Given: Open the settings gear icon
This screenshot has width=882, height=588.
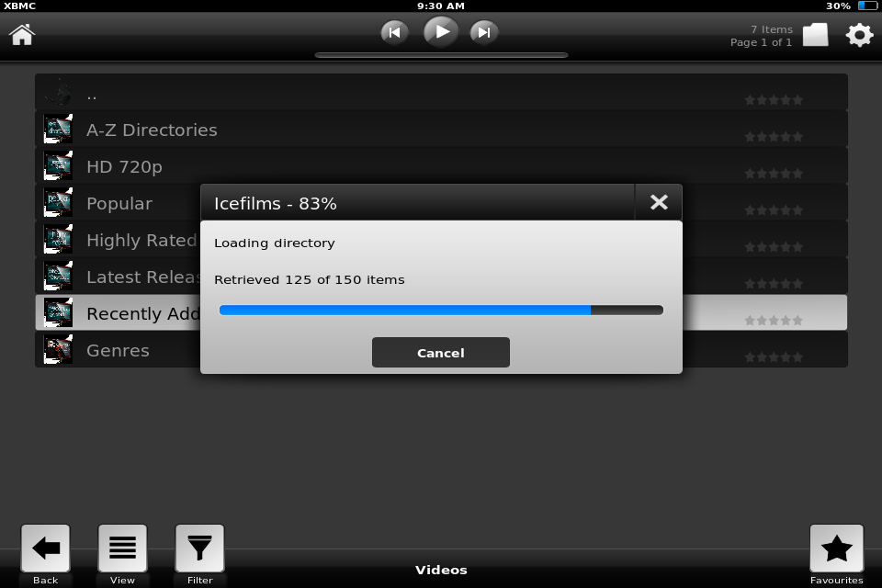Looking at the screenshot, I should [860, 35].
